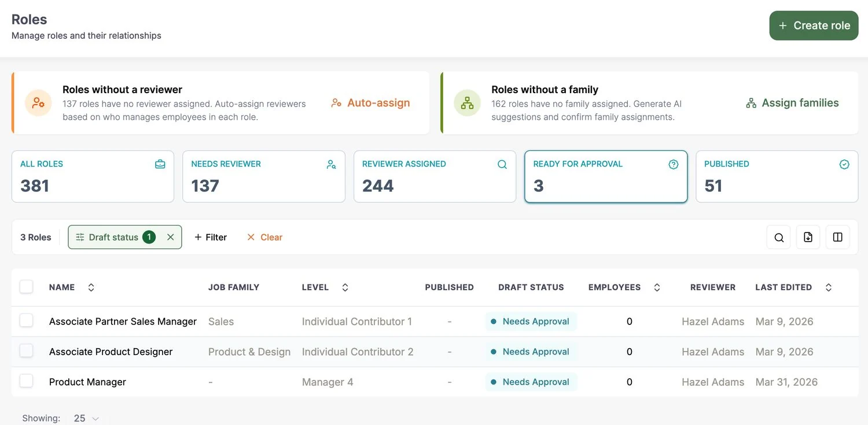The image size is (868, 425).
Task: Remove the Draft status filter with the X
Action: tap(170, 237)
